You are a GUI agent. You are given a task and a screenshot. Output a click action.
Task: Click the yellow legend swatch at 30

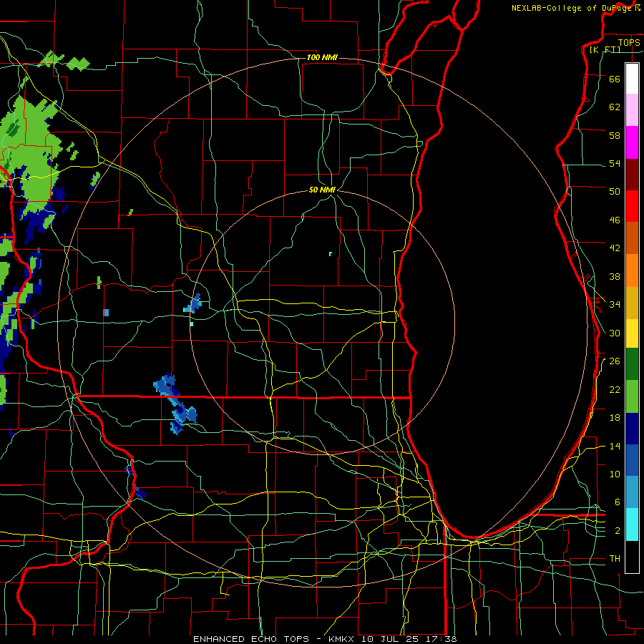coord(632,333)
